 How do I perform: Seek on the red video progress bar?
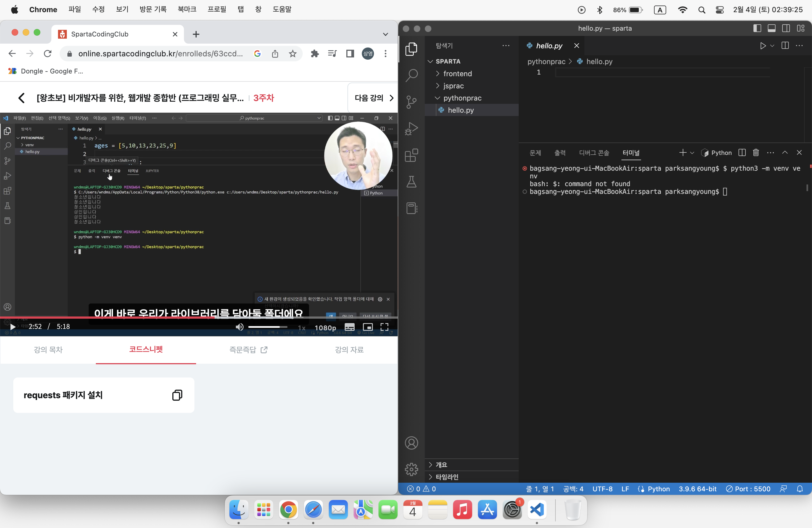[x=199, y=317]
